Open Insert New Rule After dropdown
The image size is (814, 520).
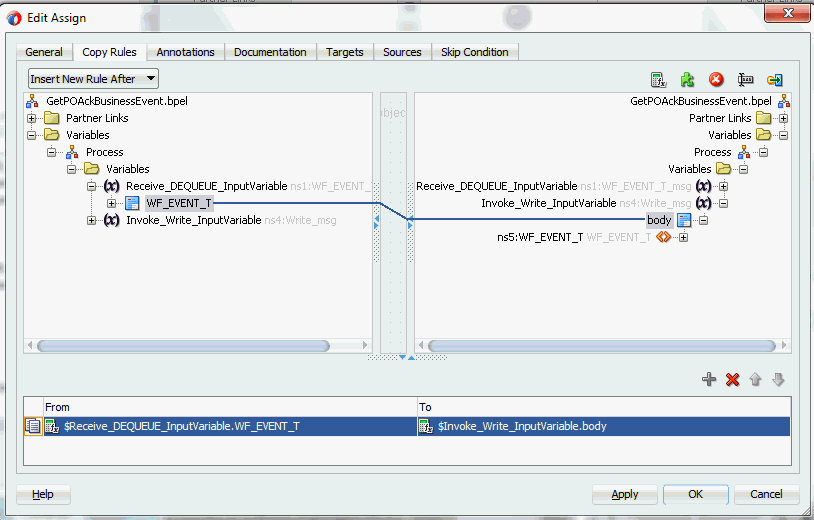click(x=93, y=79)
